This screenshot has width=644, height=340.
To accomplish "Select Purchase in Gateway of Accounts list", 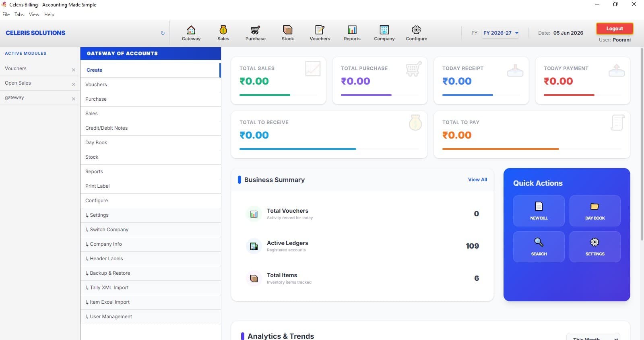I will click(151, 99).
